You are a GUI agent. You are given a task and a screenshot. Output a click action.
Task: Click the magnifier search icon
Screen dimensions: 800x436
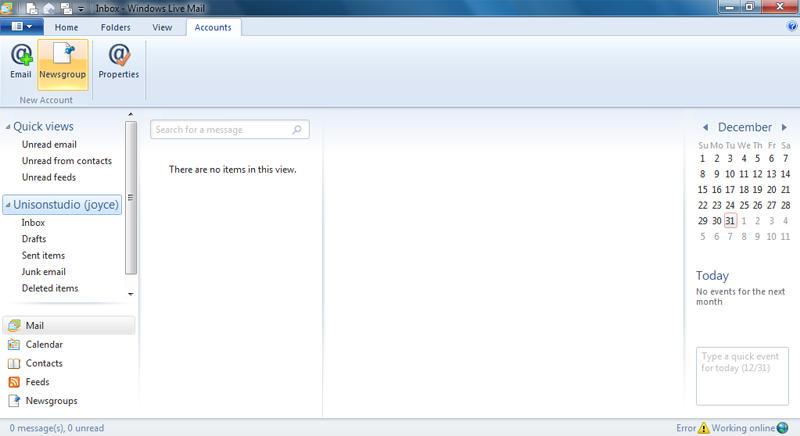pyautogui.click(x=297, y=130)
